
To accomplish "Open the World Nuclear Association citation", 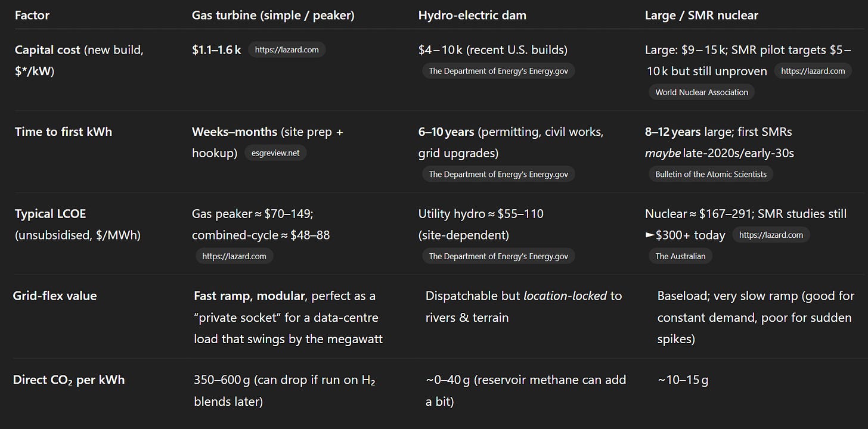I will coord(702,92).
